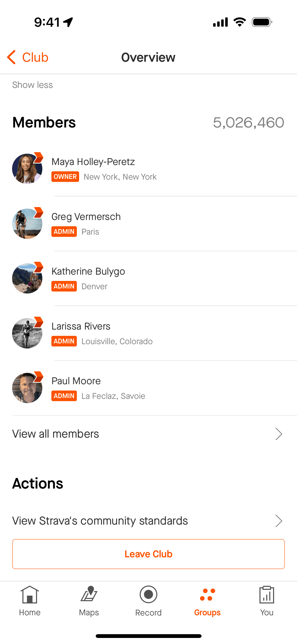Tap Larissa Rivers' black-and-white avatar

[x=27, y=333]
